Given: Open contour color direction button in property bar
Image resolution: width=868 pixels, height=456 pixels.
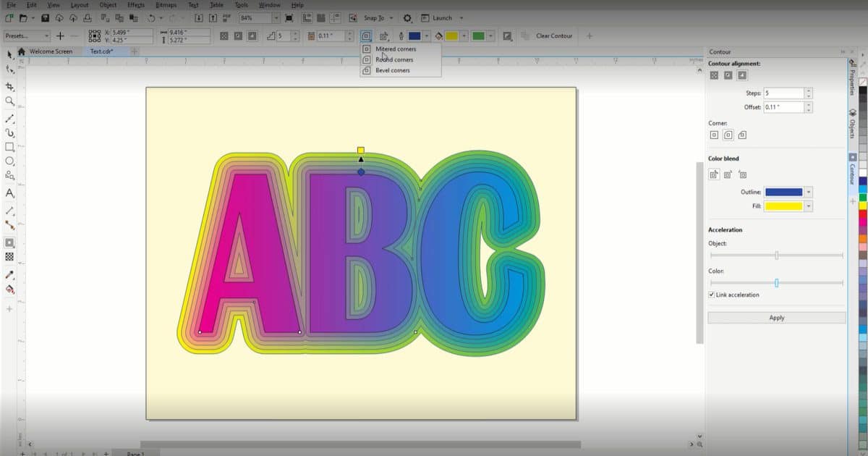Looking at the screenshot, I should [384, 35].
